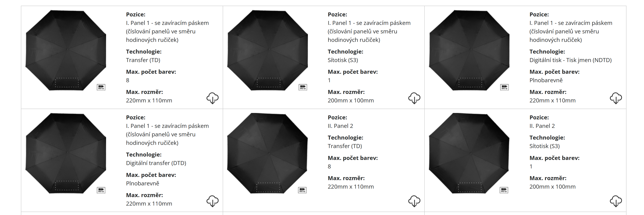Click RPET badge on Panel 2 Sítotisk umbrella
This screenshot has width=644, height=215.
[x=504, y=190]
